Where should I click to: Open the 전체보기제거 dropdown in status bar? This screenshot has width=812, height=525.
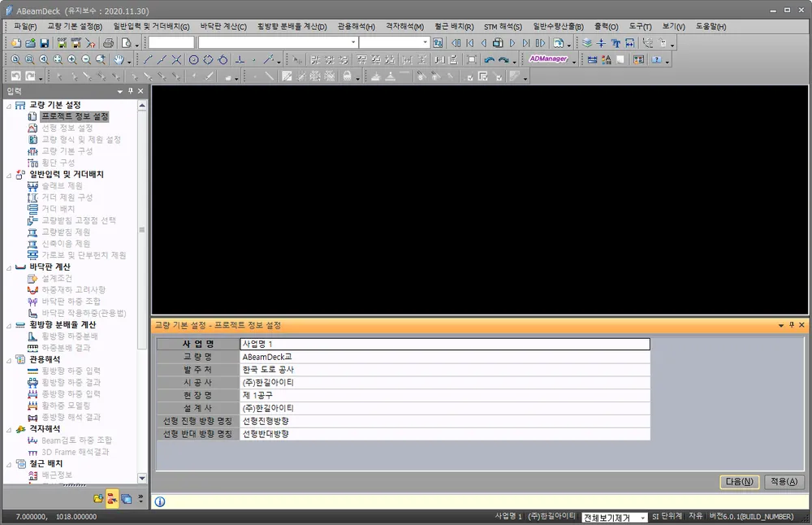pyautogui.click(x=642, y=517)
